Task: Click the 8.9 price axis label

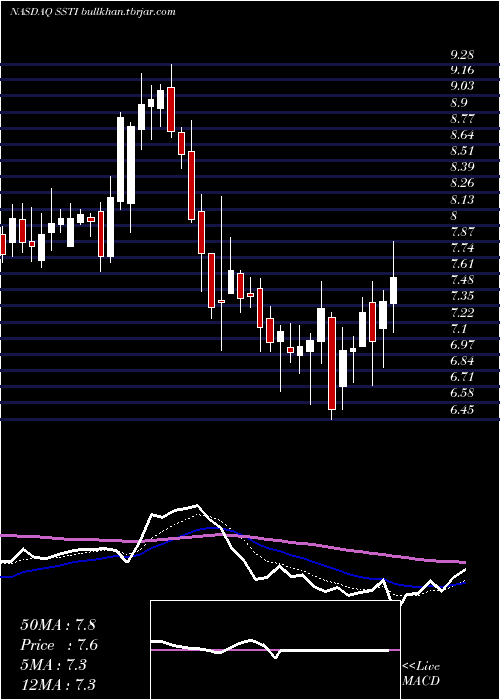Action: [x=459, y=103]
